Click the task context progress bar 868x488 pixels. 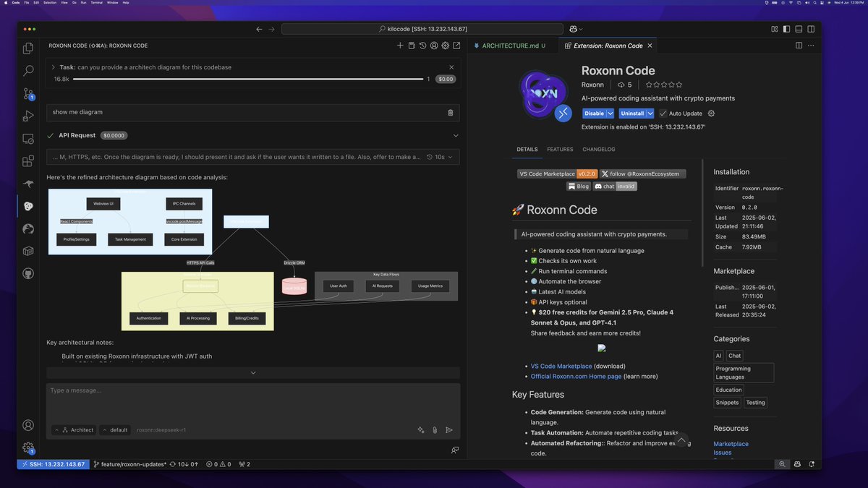point(248,79)
